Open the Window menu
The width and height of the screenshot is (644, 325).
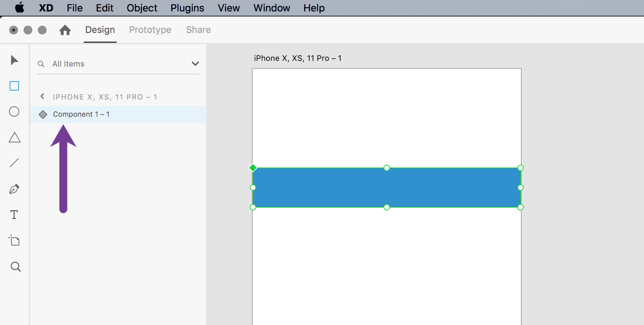[x=271, y=8]
